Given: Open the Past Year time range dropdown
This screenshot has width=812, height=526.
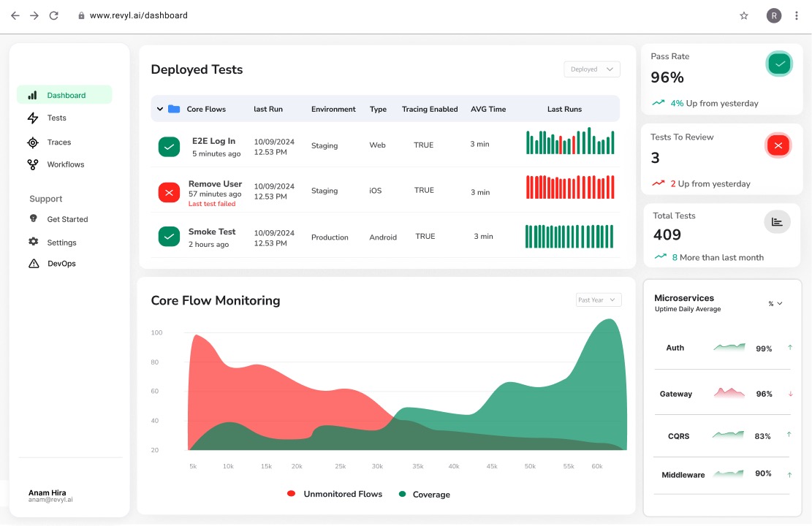Looking at the screenshot, I should click(x=598, y=300).
